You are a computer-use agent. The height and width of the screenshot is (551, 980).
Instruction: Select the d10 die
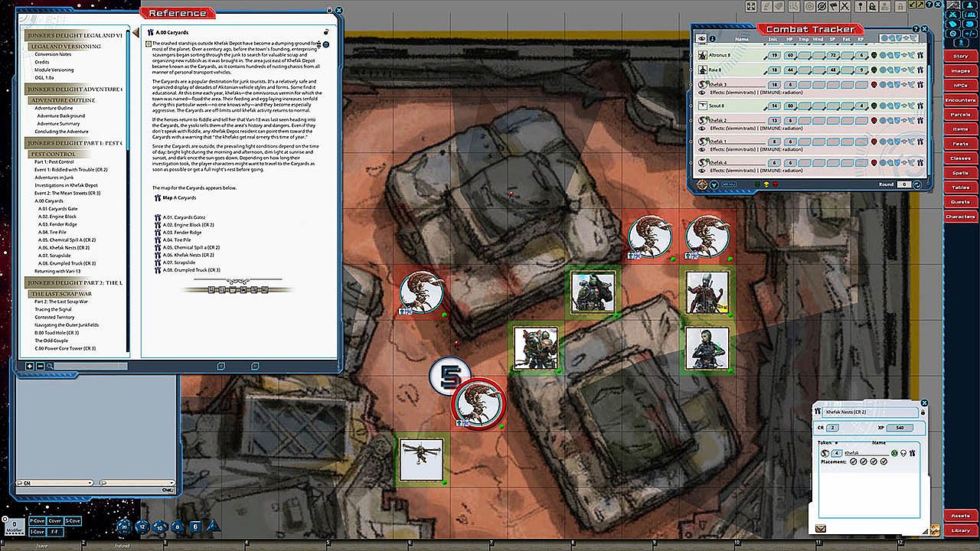[159, 526]
